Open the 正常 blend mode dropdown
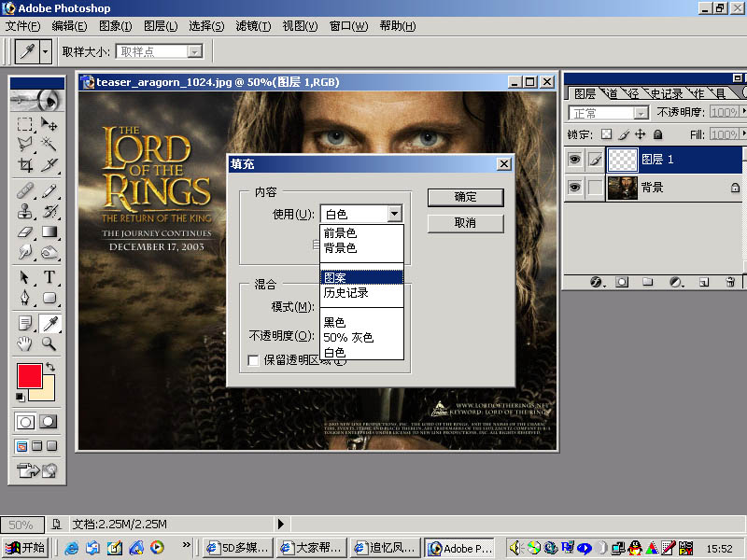747x560 pixels. [641, 113]
